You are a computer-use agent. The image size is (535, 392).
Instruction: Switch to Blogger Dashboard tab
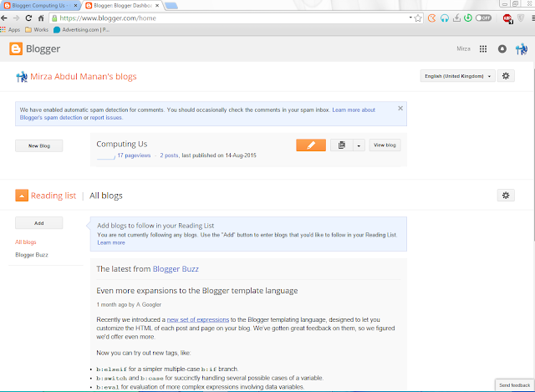tap(123, 6)
